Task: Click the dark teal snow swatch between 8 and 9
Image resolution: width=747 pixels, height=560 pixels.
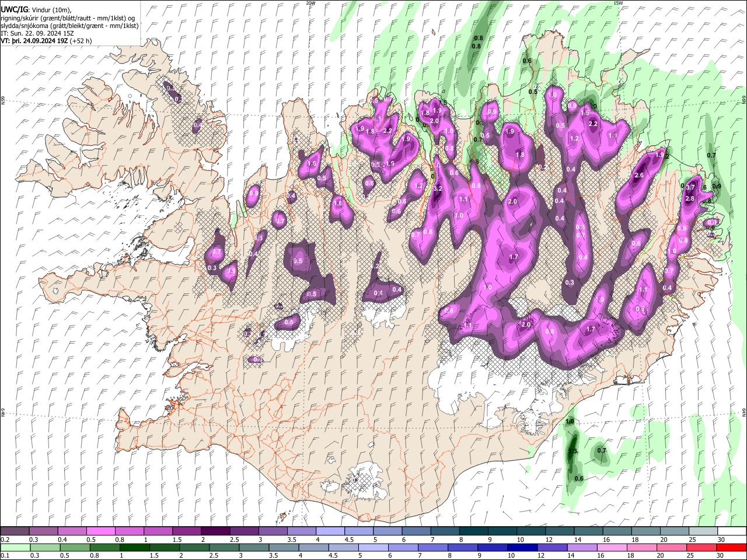Action: (x=473, y=531)
